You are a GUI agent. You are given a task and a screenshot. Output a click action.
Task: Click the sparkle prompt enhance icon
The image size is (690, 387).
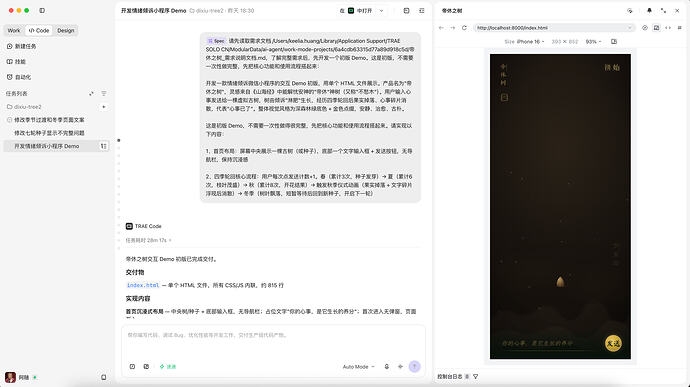click(400, 366)
